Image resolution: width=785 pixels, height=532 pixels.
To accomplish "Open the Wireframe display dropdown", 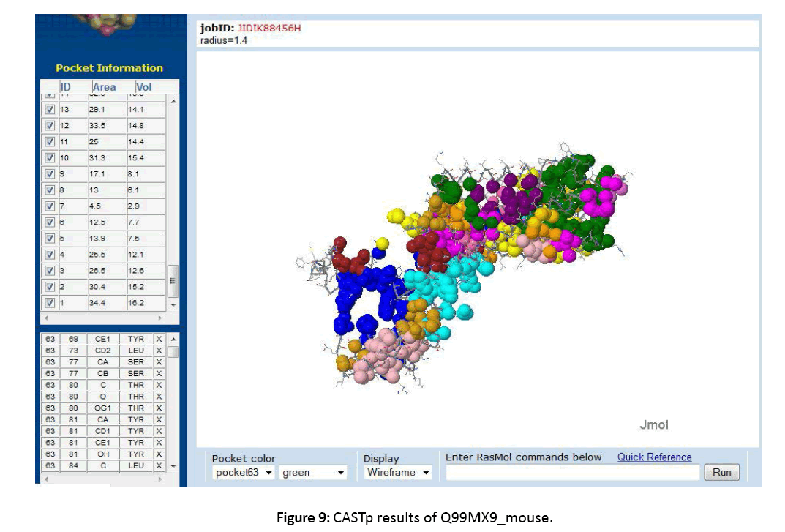I will coord(398,473).
